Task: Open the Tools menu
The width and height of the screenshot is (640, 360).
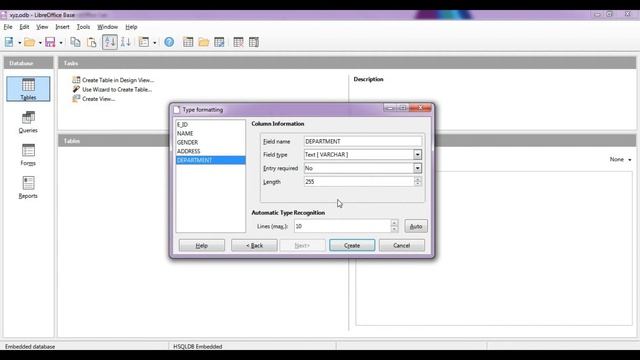Action: (83, 27)
